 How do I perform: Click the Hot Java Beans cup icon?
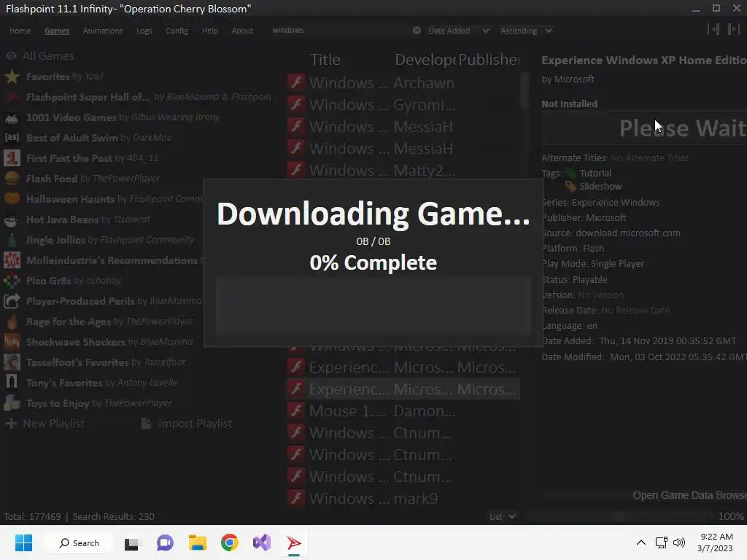pyautogui.click(x=12, y=219)
